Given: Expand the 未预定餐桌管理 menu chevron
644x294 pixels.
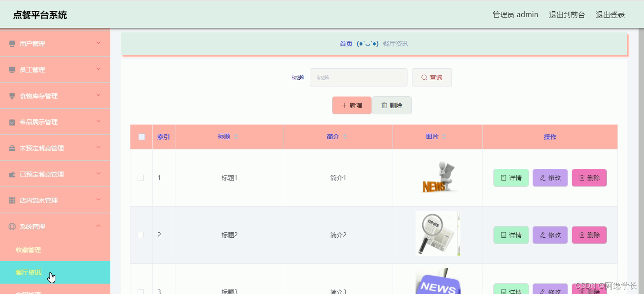Looking at the screenshot, I should [x=98, y=147].
